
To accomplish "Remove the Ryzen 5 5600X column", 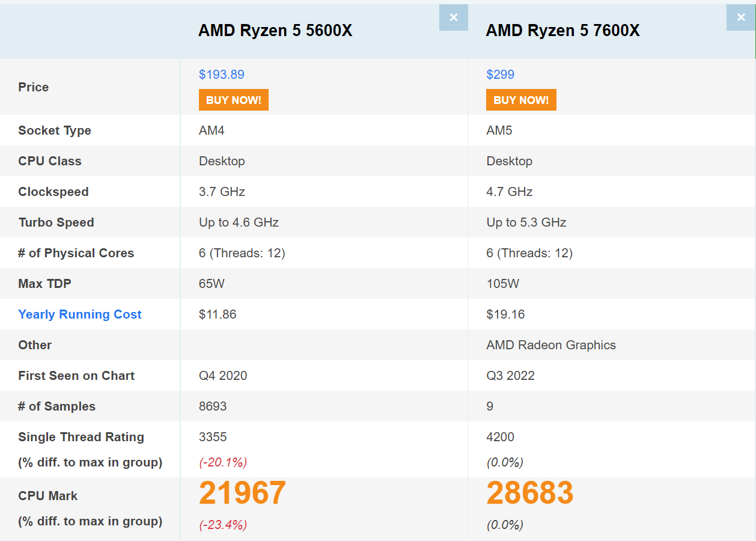I will click(454, 17).
